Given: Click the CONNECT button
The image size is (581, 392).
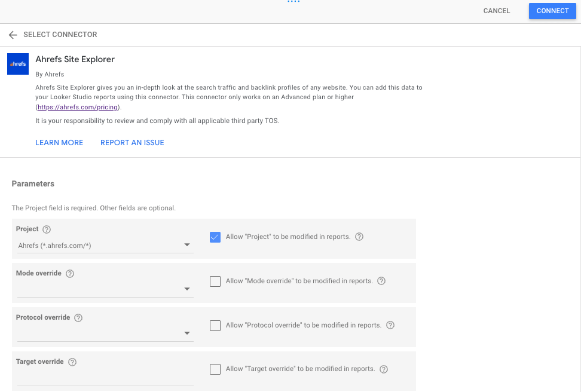Looking at the screenshot, I should 552,11.
